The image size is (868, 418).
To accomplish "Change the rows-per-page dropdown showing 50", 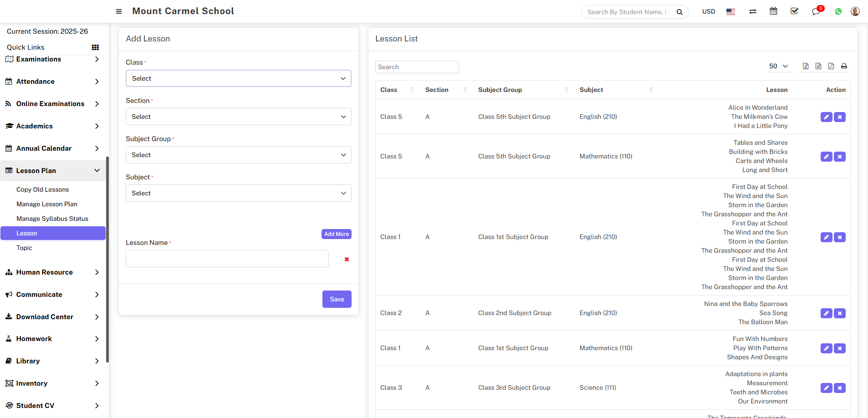I will pos(778,66).
